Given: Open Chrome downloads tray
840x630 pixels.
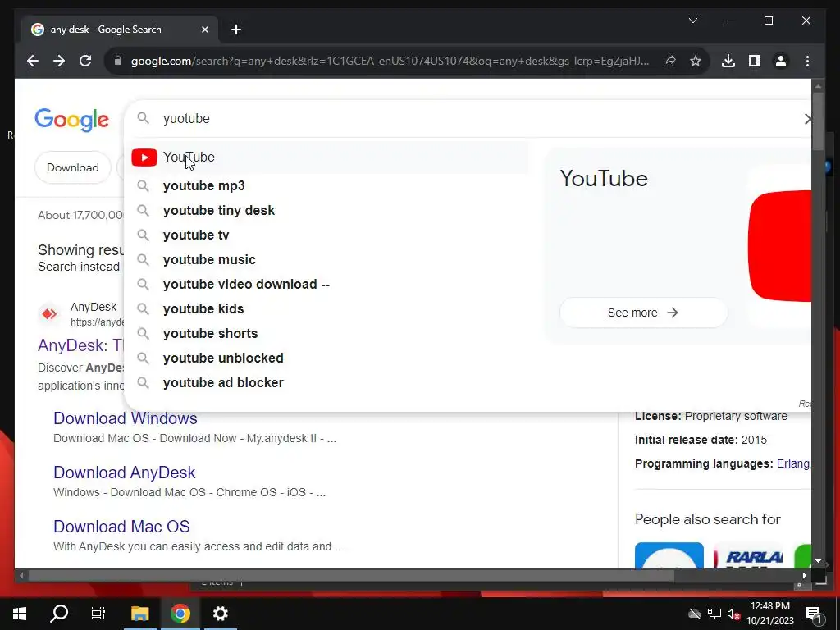Looking at the screenshot, I should pyautogui.click(x=728, y=61).
